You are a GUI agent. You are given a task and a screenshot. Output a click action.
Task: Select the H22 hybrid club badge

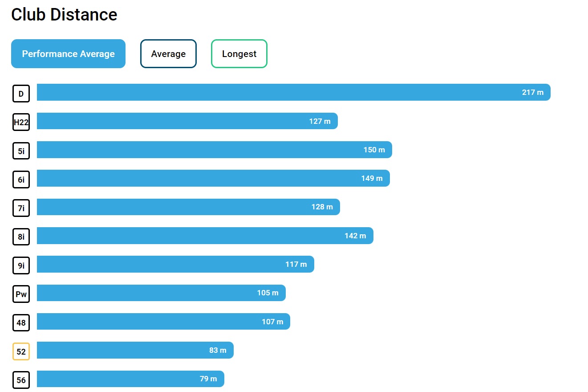point(21,122)
